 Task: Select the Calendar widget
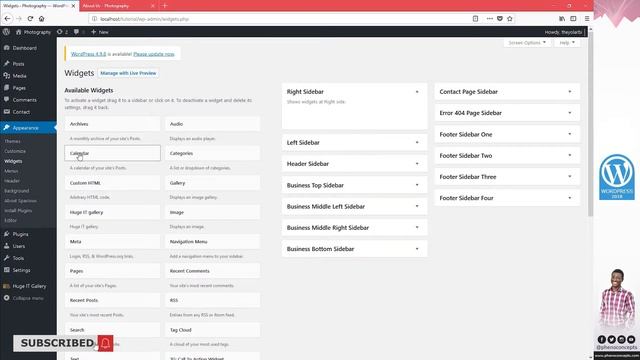tap(112, 153)
